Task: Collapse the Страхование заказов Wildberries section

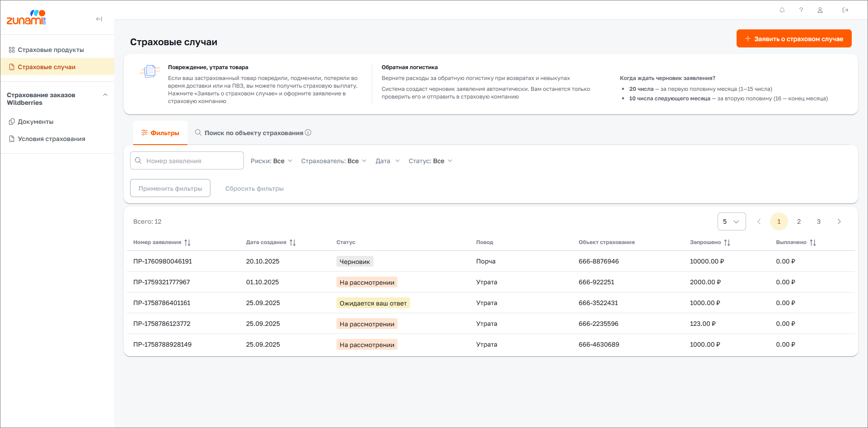Action: coord(105,95)
